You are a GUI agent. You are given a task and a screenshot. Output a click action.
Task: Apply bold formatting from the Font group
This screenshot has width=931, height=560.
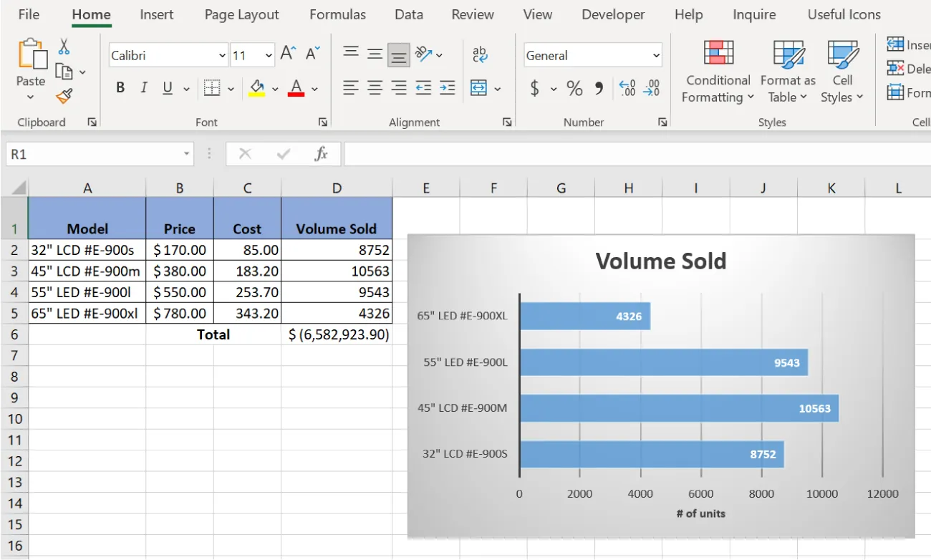pos(120,87)
